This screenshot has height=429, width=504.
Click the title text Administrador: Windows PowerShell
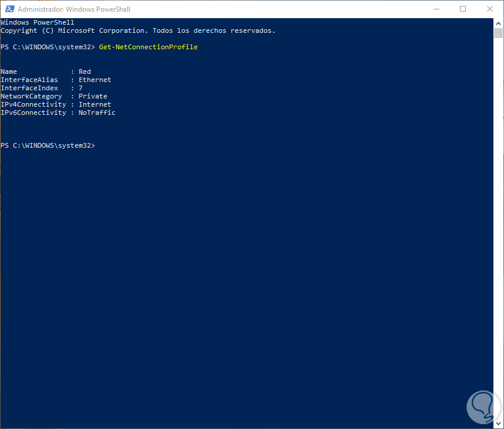(x=74, y=9)
